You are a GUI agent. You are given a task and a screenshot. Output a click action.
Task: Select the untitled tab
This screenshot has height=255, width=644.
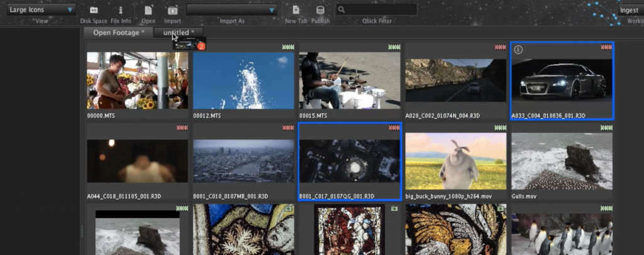pyautogui.click(x=179, y=33)
